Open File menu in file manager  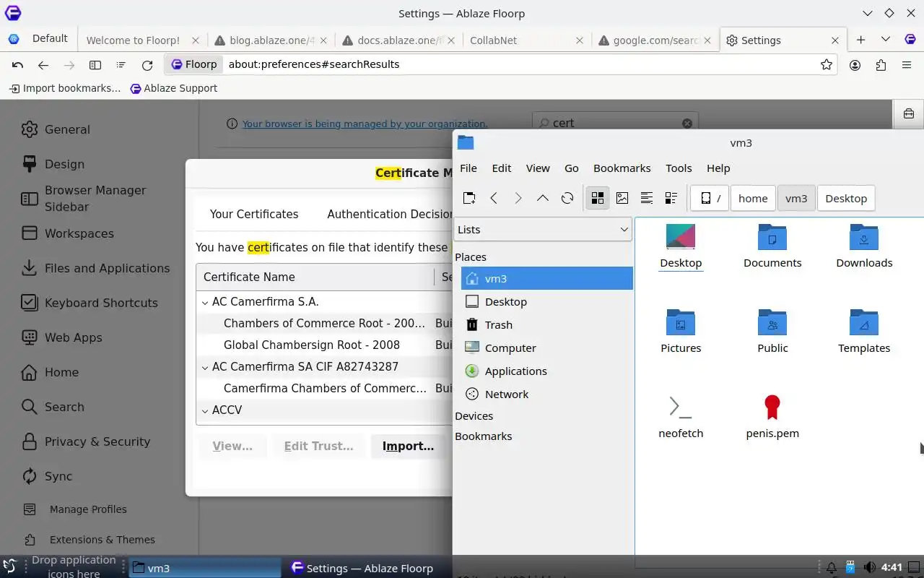(x=468, y=168)
